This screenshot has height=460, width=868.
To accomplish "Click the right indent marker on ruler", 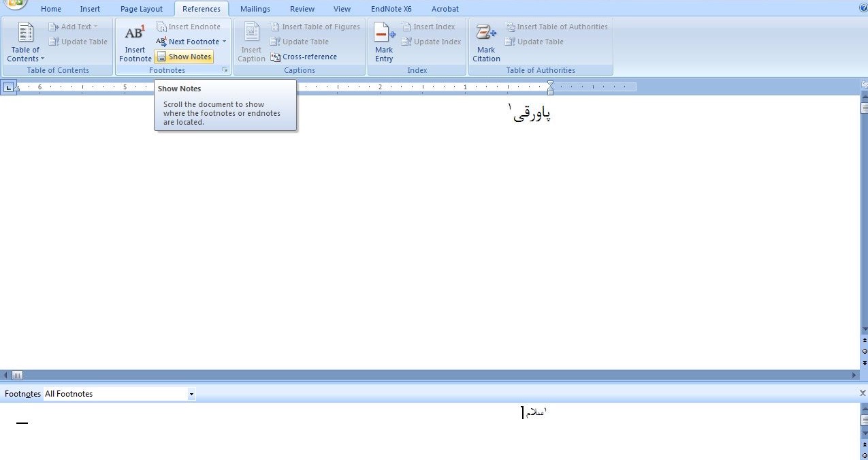I will tap(550, 91).
